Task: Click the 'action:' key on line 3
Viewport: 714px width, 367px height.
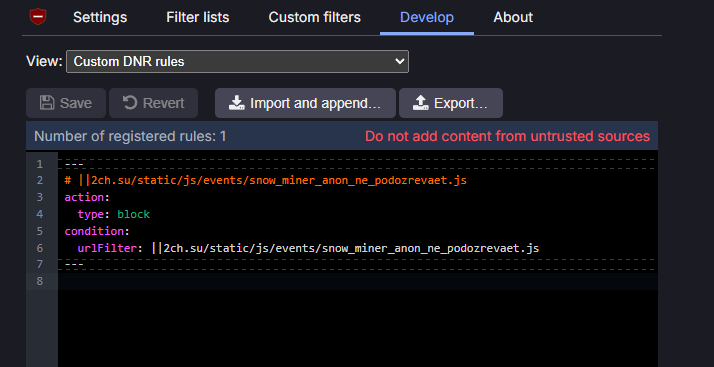Action: click(87, 197)
